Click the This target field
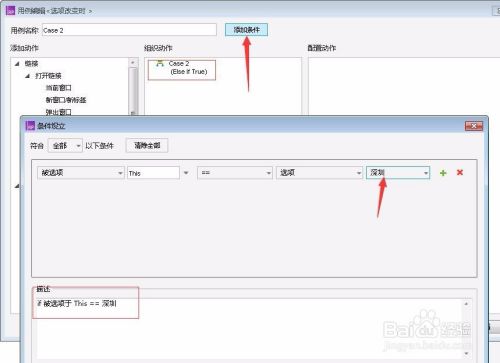500x363 pixels. [153, 173]
